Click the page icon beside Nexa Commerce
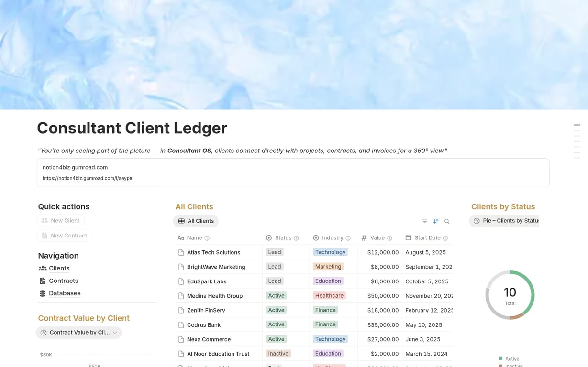 (181, 339)
